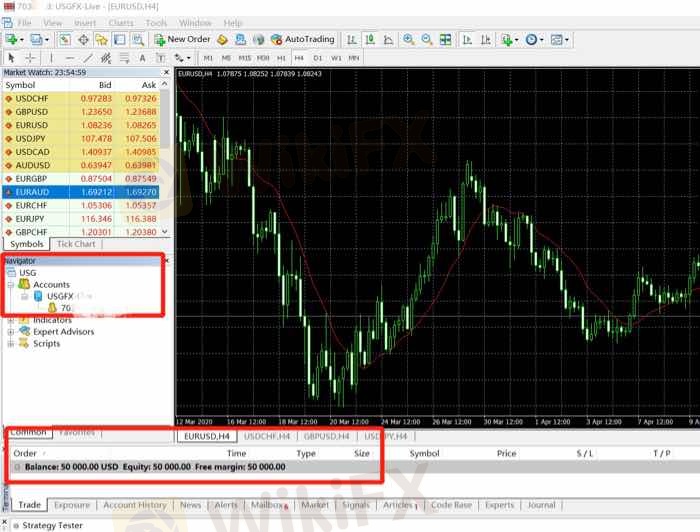
Task: Select the horizontal line drawing tool
Action: pos(70,58)
